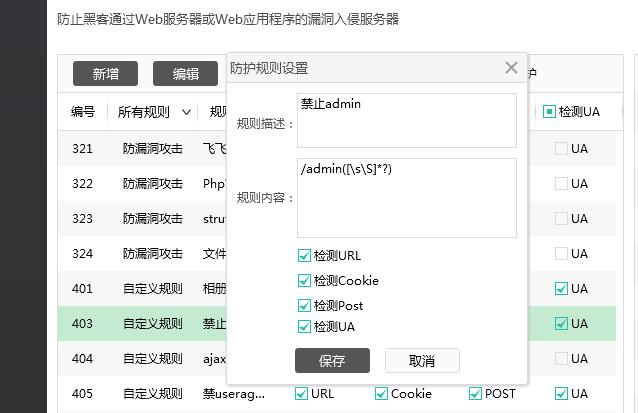Toggle the 检测Post checkbox
The image size is (638, 413).
click(305, 306)
